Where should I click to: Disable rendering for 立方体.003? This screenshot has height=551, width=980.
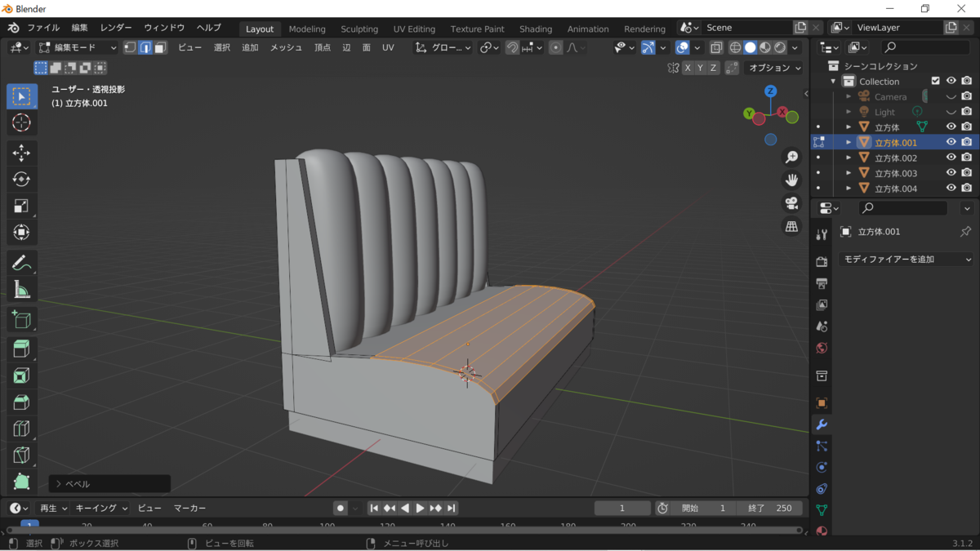[x=967, y=173]
